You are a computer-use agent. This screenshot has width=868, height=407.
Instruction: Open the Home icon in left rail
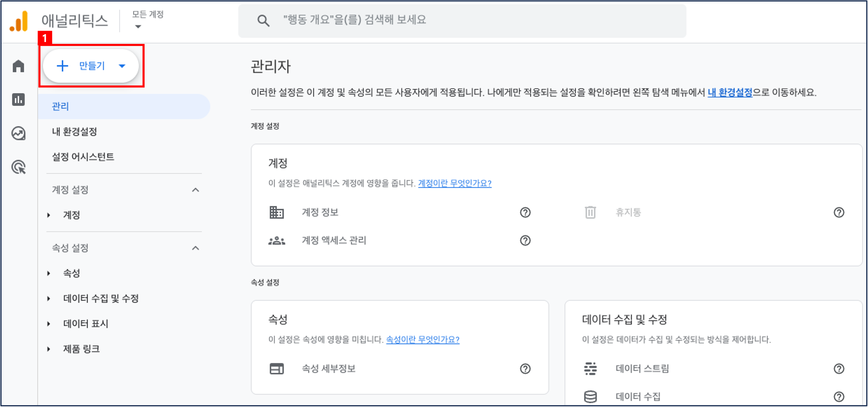coord(19,66)
